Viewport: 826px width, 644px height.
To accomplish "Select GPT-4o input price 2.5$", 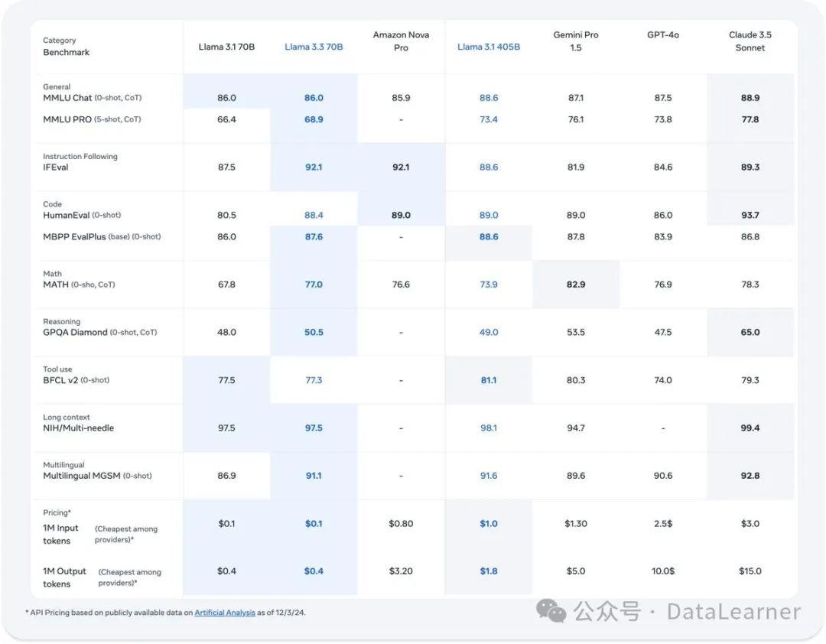I will pyautogui.click(x=662, y=524).
